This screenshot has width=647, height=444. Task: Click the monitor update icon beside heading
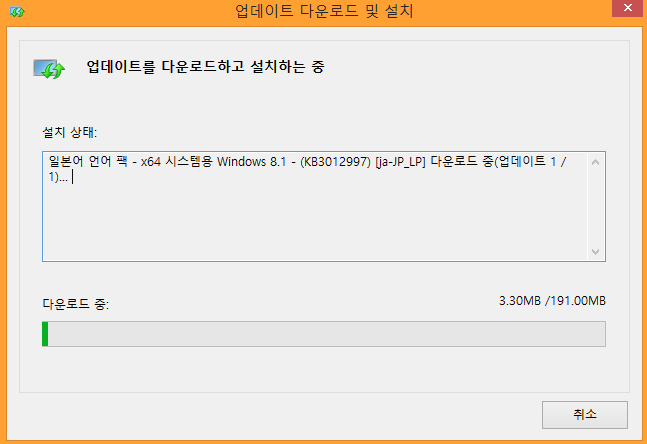[x=49, y=68]
